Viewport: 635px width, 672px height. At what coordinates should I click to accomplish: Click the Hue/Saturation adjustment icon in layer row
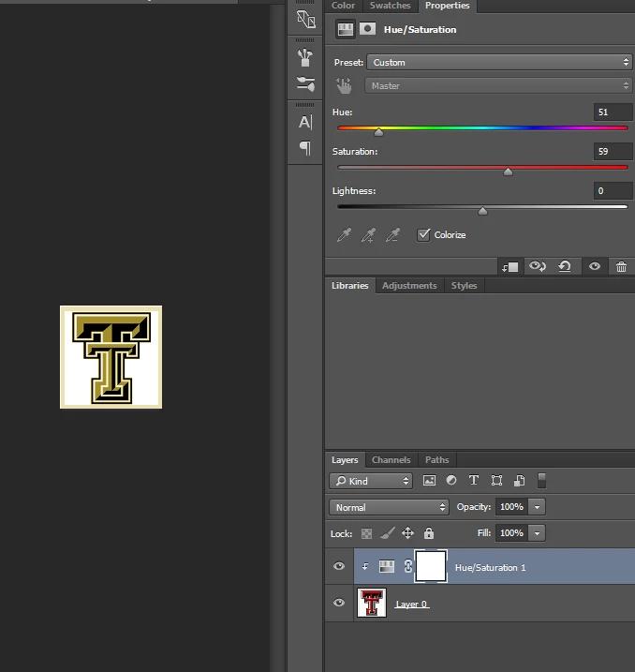point(387,567)
